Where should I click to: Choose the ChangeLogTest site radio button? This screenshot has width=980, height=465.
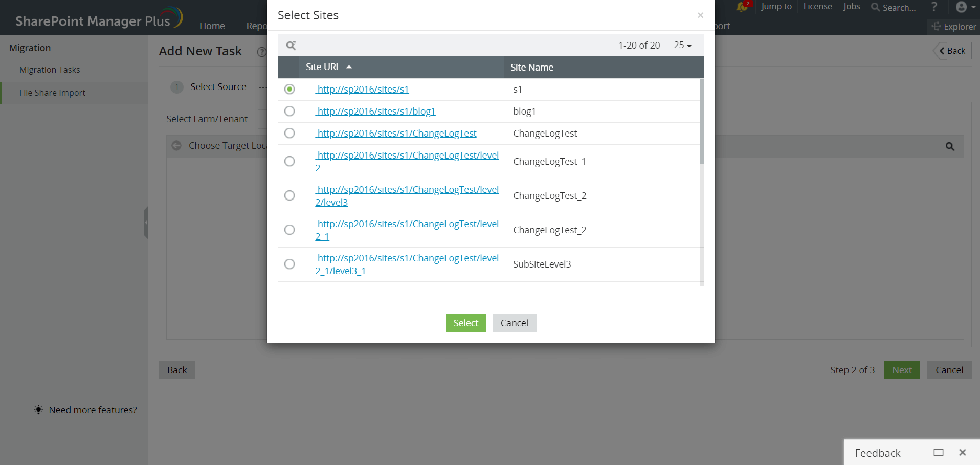tap(289, 133)
